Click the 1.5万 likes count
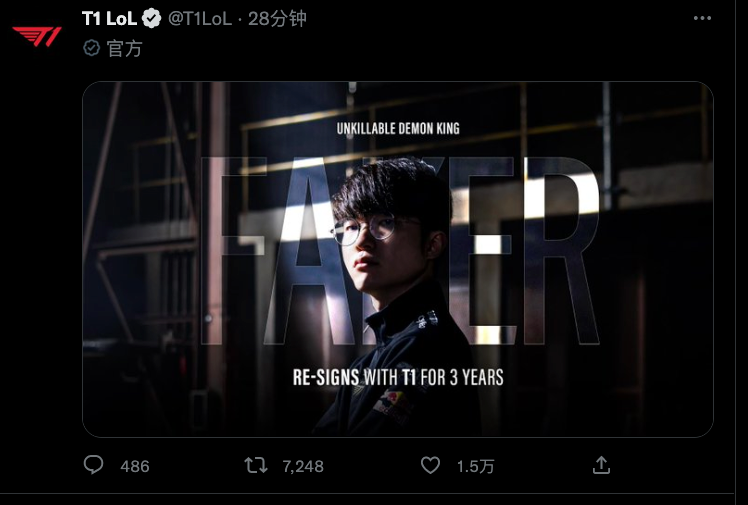Image resolution: width=748 pixels, height=505 pixels. pos(476,466)
